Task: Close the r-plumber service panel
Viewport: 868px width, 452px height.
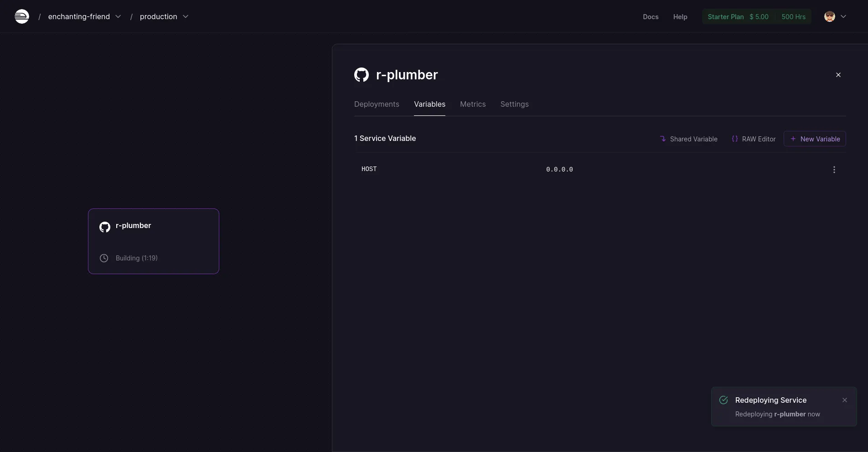Action: pos(838,75)
